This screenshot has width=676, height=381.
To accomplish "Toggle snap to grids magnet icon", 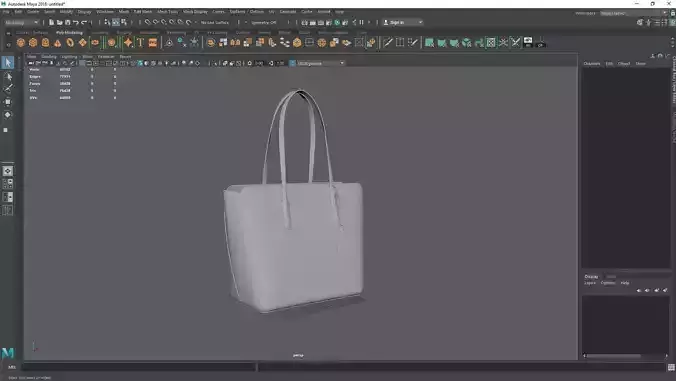I will point(147,22).
